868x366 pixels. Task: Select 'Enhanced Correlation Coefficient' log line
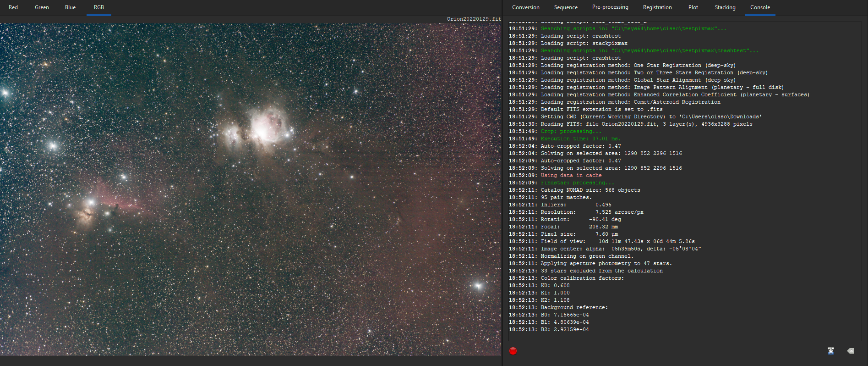[659, 95]
